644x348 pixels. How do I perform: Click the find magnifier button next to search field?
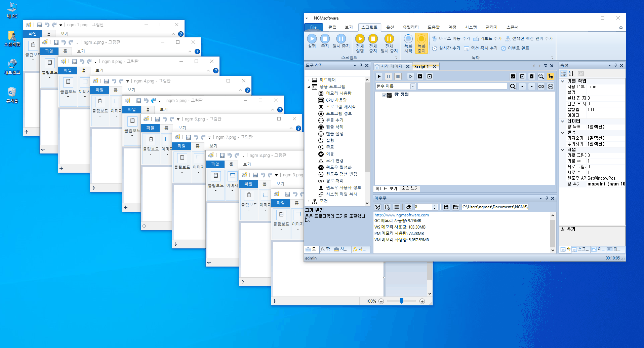coord(513,86)
